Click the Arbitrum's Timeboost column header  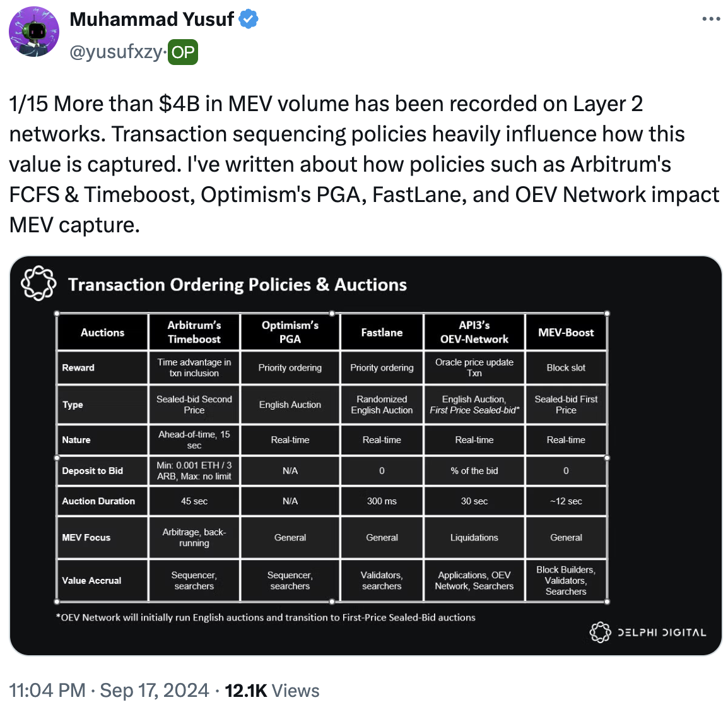click(194, 332)
